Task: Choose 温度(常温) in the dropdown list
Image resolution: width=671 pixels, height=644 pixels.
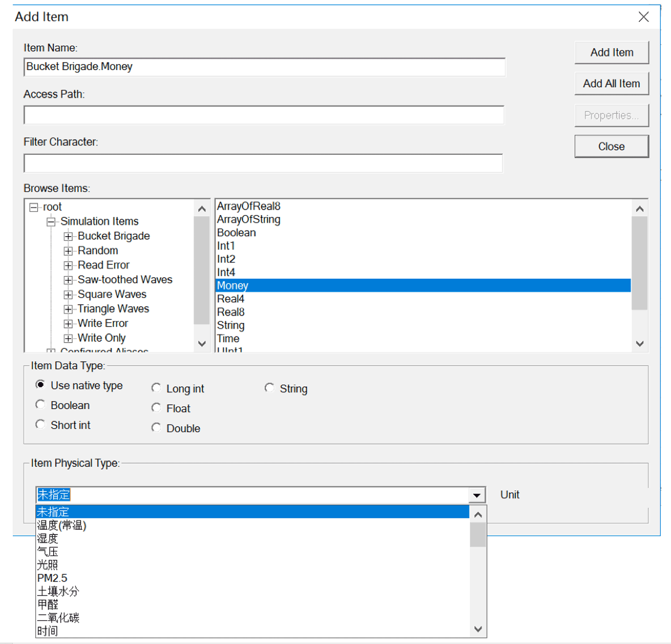Action: [253, 525]
